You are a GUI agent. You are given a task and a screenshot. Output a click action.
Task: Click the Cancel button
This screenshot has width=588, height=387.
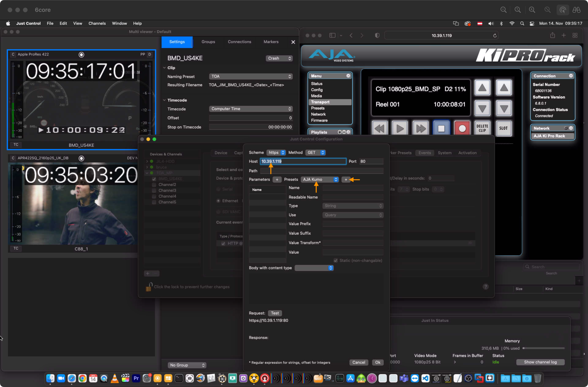point(359,362)
